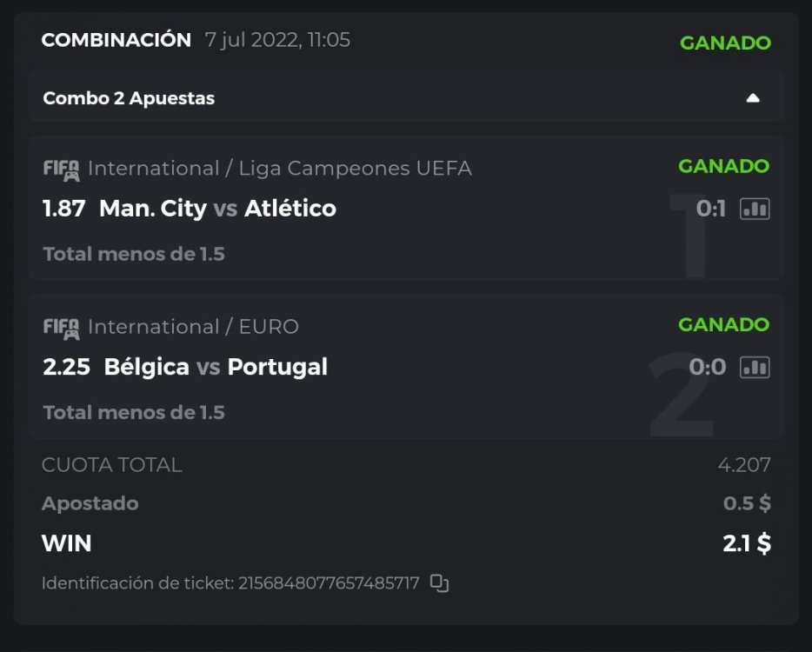The image size is (812, 652).
Task: Copy the ticket identification number
Action: pos(440,583)
